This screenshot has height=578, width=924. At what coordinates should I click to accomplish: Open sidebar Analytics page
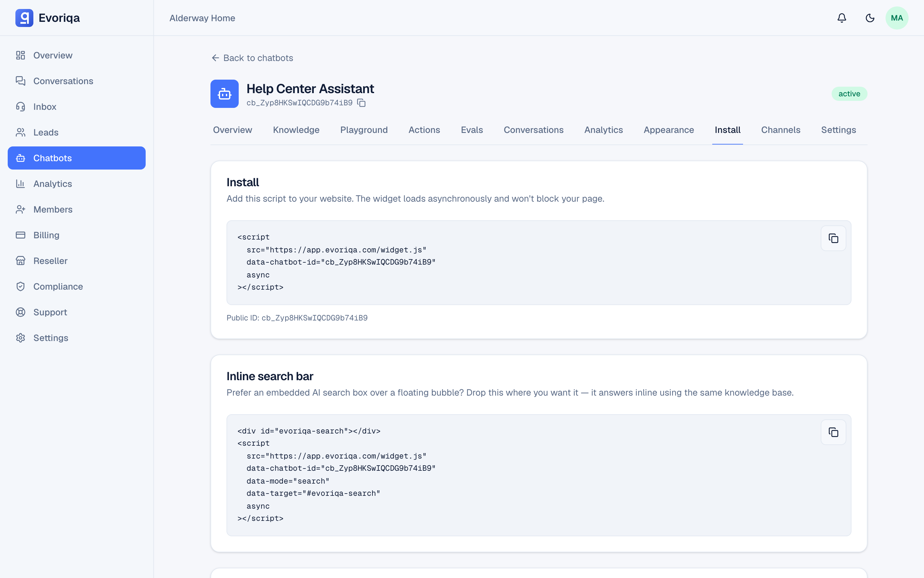(x=76, y=183)
